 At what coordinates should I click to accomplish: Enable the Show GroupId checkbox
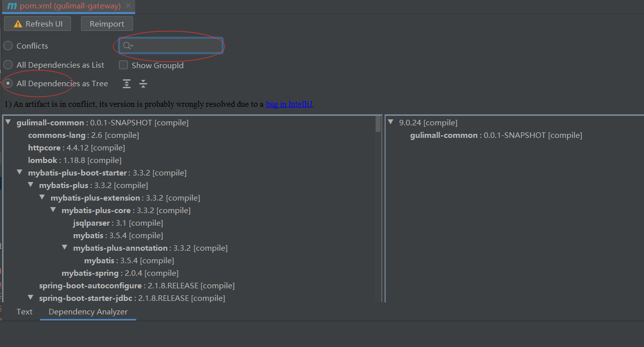[x=123, y=65]
